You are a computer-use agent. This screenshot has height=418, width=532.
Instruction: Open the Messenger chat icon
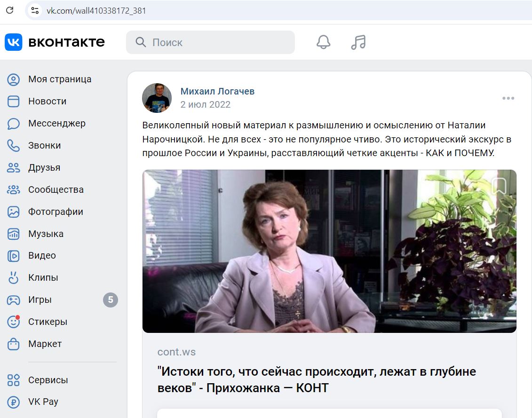[x=14, y=124]
